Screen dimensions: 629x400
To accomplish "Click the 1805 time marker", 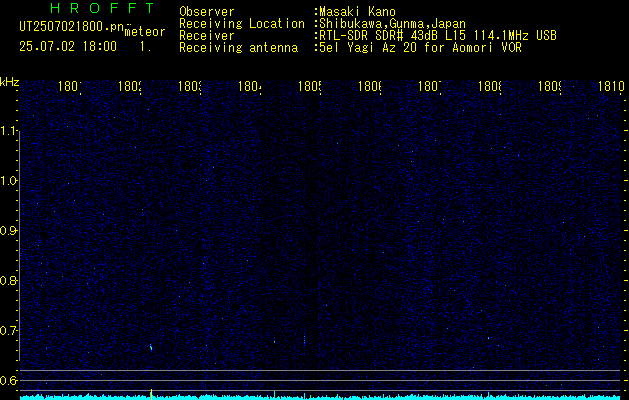I will (x=310, y=86).
